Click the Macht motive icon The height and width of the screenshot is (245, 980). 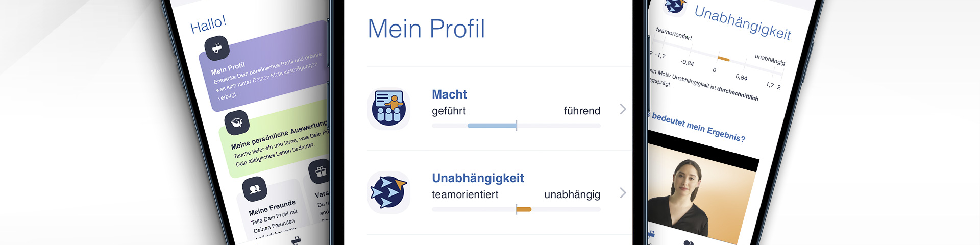pyautogui.click(x=389, y=109)
